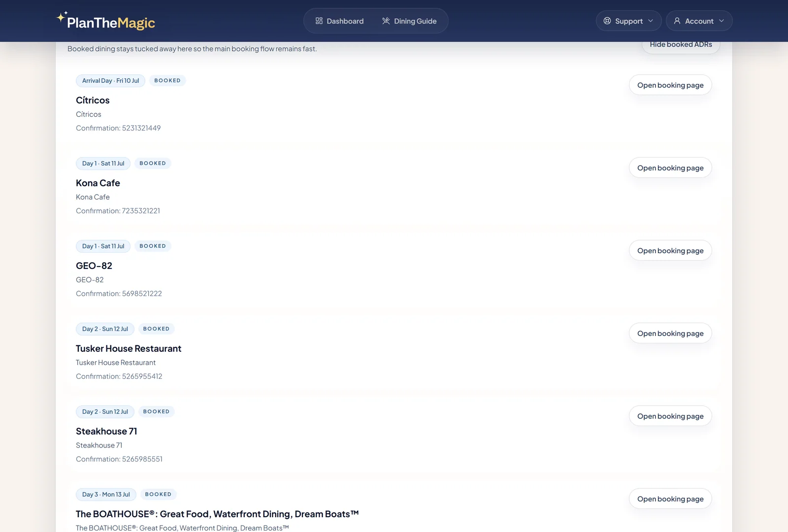Click confirmation number 5265985551
This screenshot has height=532, width=788.
[142, 459]
